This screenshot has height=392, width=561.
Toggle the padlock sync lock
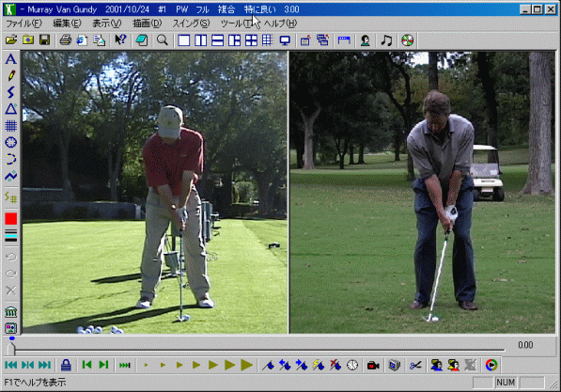(66, 365)
